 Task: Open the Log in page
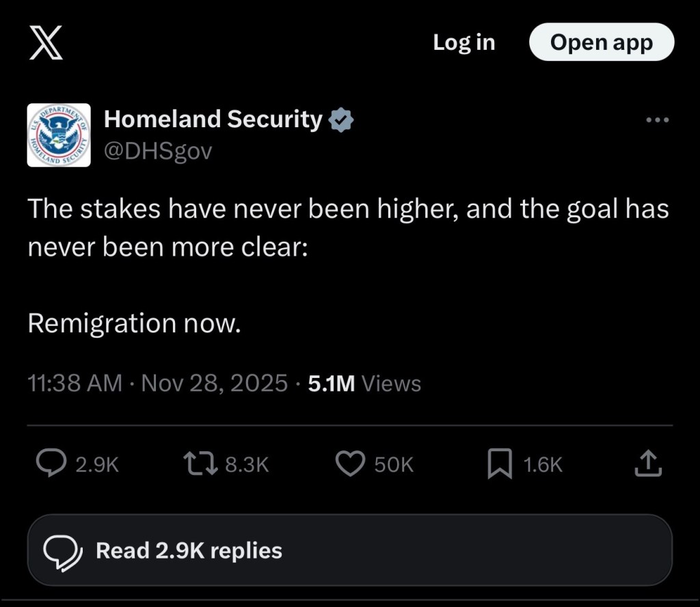point(464,42)
